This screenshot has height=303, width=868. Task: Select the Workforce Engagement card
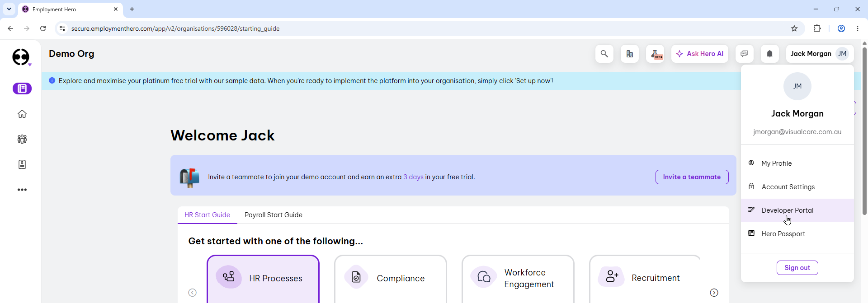518,279
